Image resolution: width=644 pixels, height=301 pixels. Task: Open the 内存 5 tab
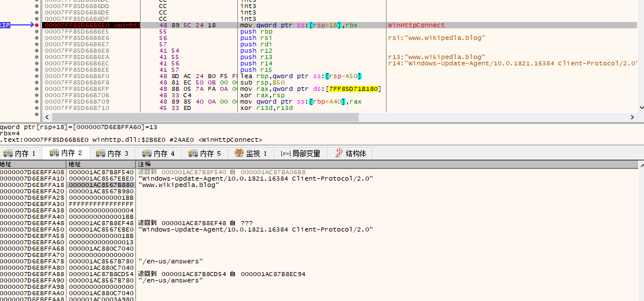pyautogui.click(x=205, y=153)
